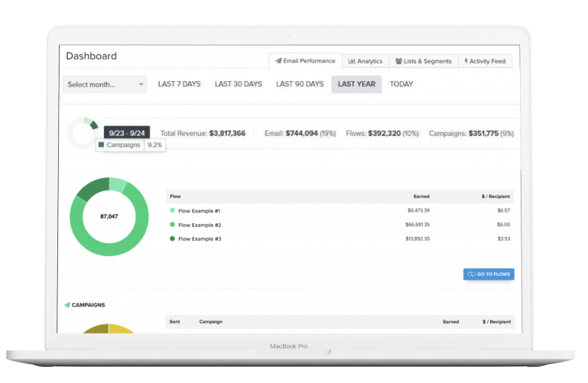Click the GO TO FLOWS button
The height and width of the screenshot is (383, 588).
pos(489,274)
